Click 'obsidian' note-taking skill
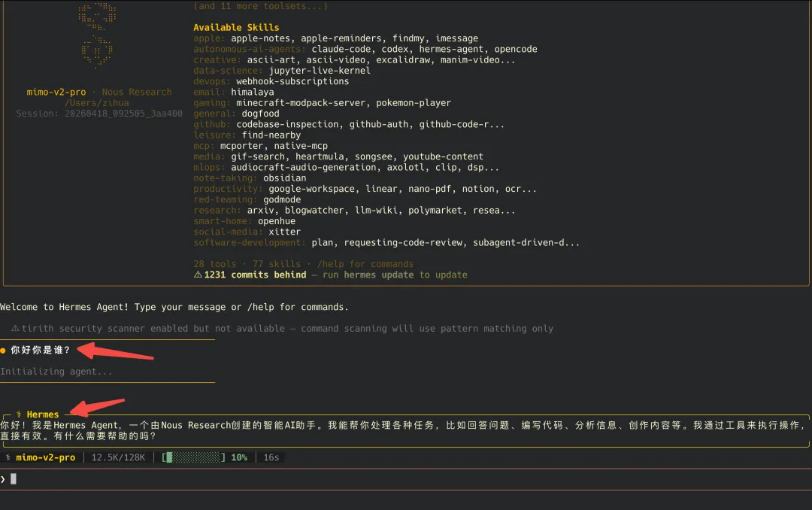This screenshot has width=812, height=510. [x=285, y=178]
